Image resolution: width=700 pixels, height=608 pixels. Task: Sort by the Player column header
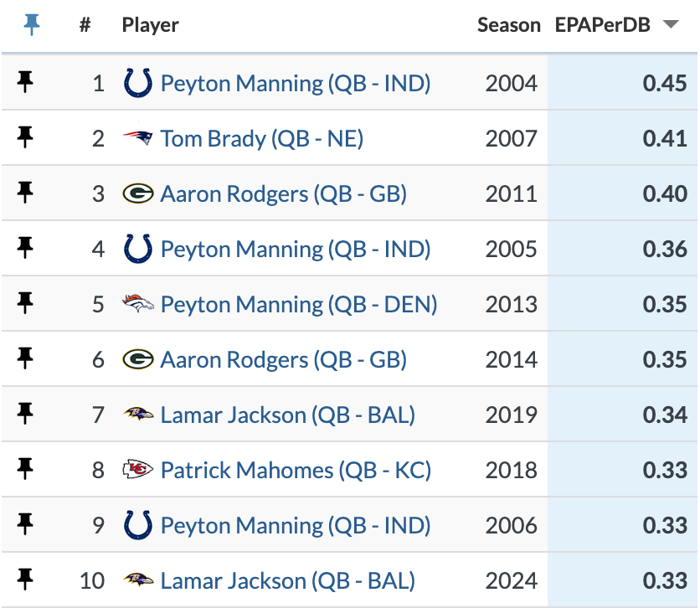point(150,25)
